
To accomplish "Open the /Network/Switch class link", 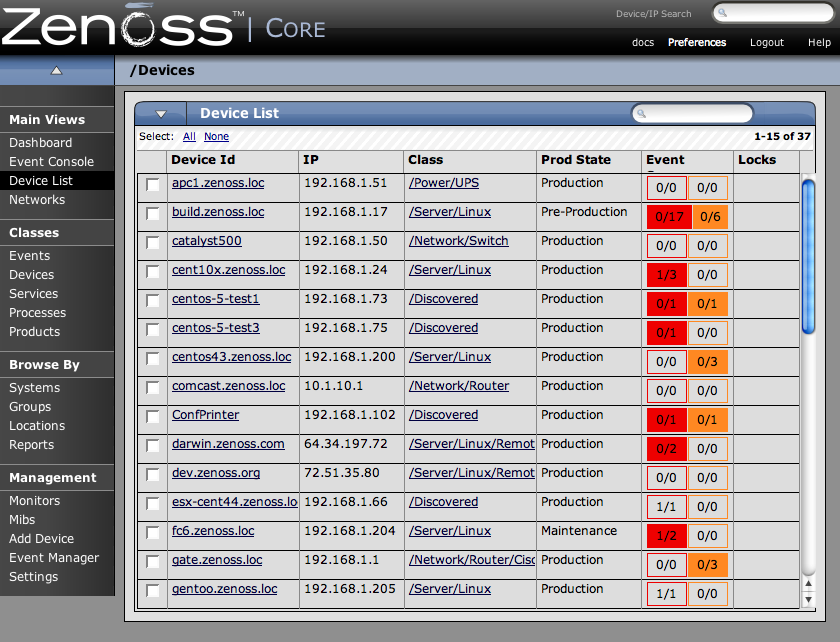I will pyautogui.click(x=459, y=241).
